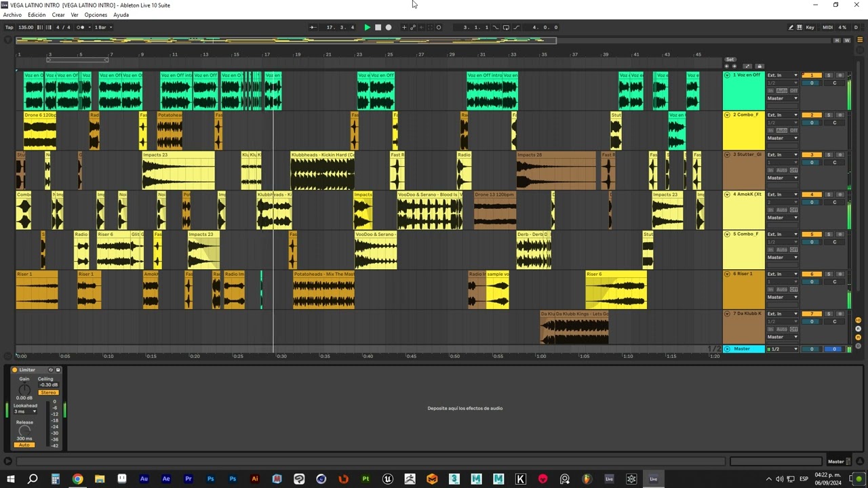Click the Stop button in transport

pyautogui.click(x=378, y=27)
